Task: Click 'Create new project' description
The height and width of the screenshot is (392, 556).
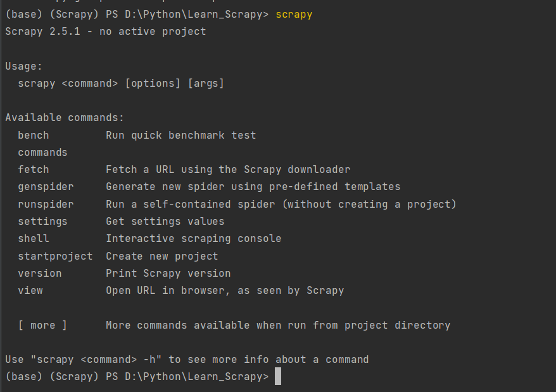Action: pos(162,256)
